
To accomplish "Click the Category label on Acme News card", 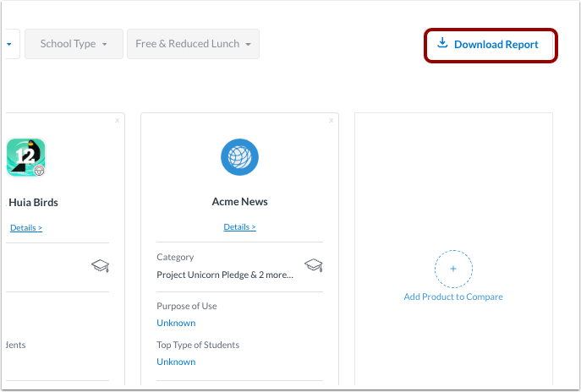I will pyautogui.click(x=175, y=258).
